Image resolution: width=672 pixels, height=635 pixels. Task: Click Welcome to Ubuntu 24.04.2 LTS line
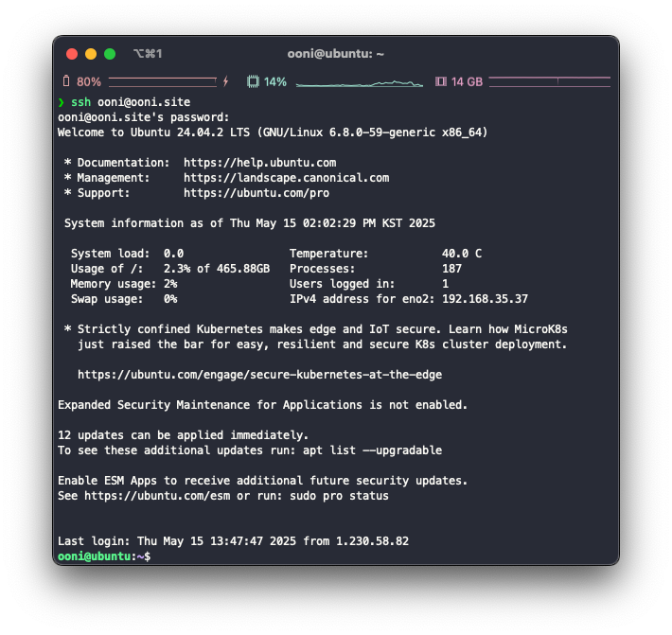(273, 132)
